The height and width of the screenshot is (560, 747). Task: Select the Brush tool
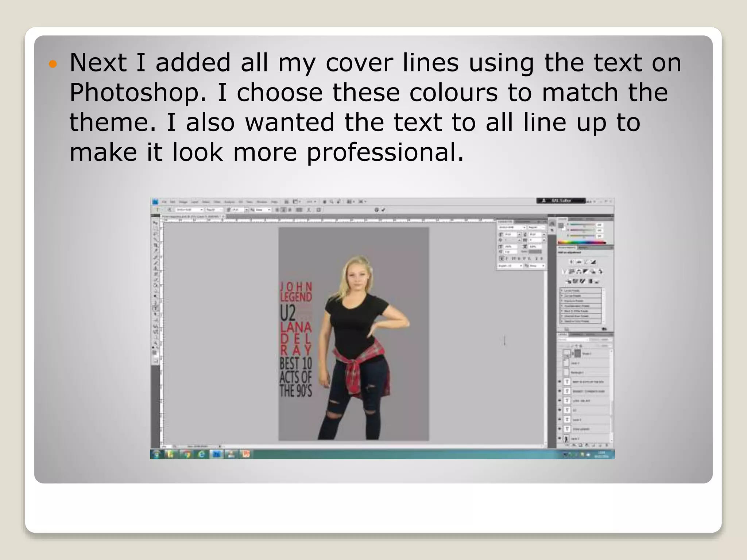155,262
